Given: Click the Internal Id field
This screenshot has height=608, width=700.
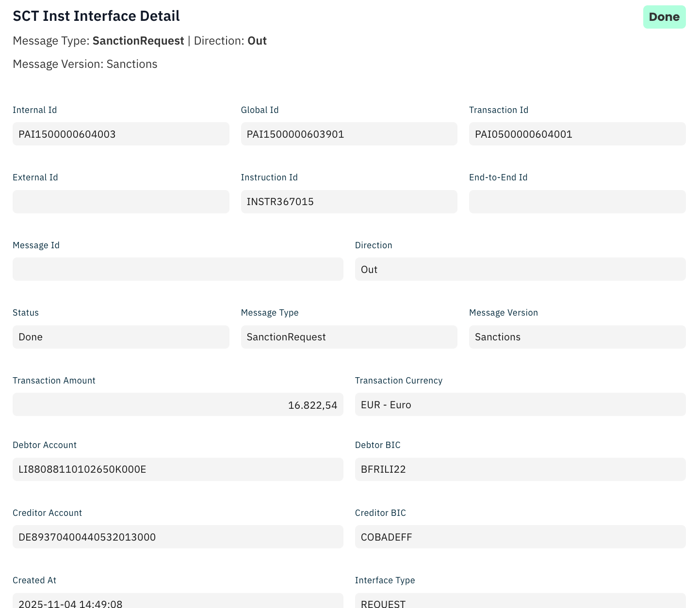Looking at the screenshot, I should 121,134.
